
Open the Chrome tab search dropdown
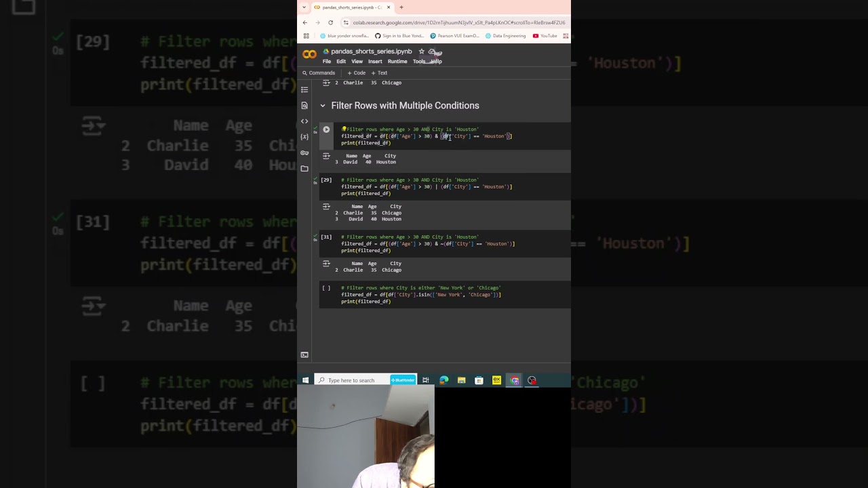point(304,7)
